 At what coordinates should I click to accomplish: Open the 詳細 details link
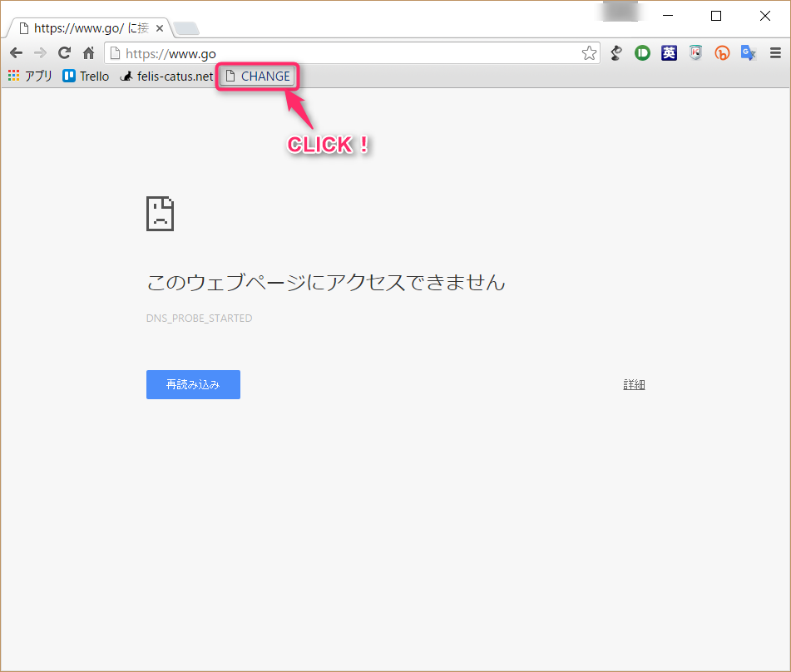tap(634, 384)
